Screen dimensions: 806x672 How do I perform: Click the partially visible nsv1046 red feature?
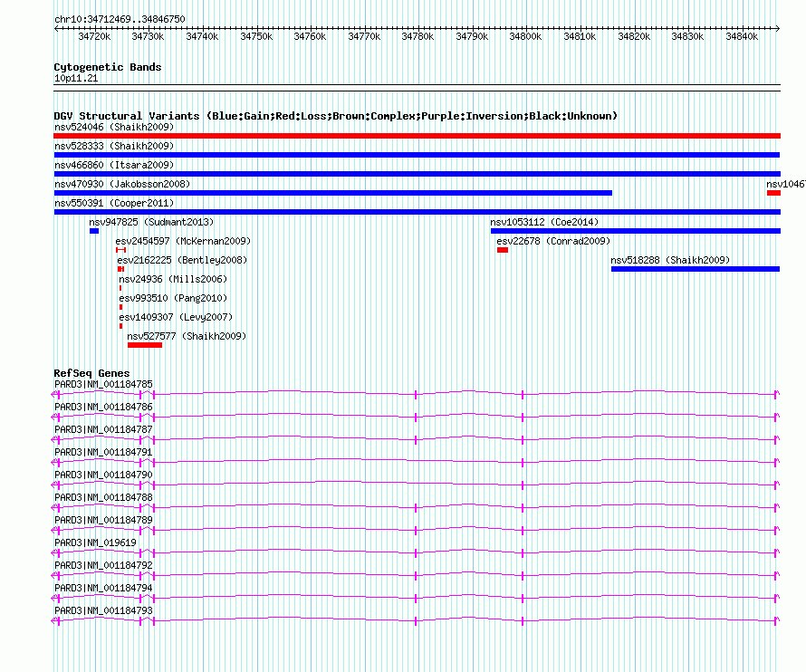point(773,193)
